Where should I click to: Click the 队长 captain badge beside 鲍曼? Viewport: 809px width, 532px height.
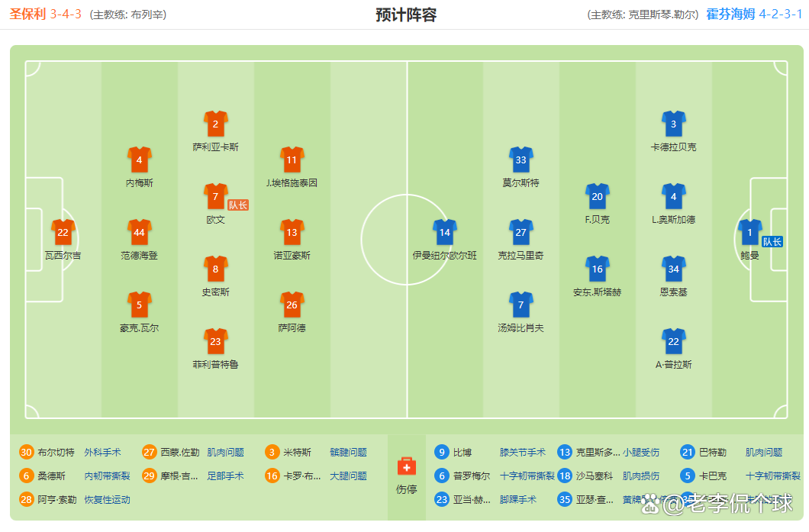pos(772,241)
